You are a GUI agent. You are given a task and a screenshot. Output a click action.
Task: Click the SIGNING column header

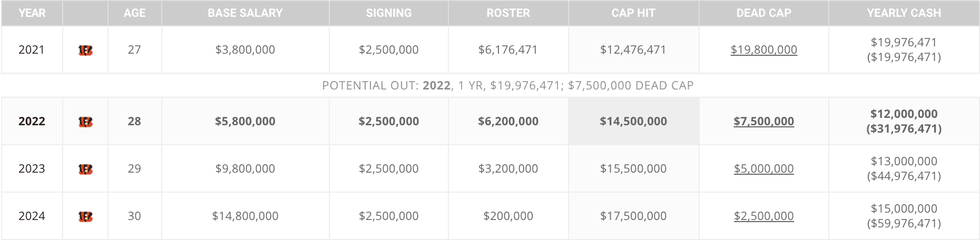389,13
